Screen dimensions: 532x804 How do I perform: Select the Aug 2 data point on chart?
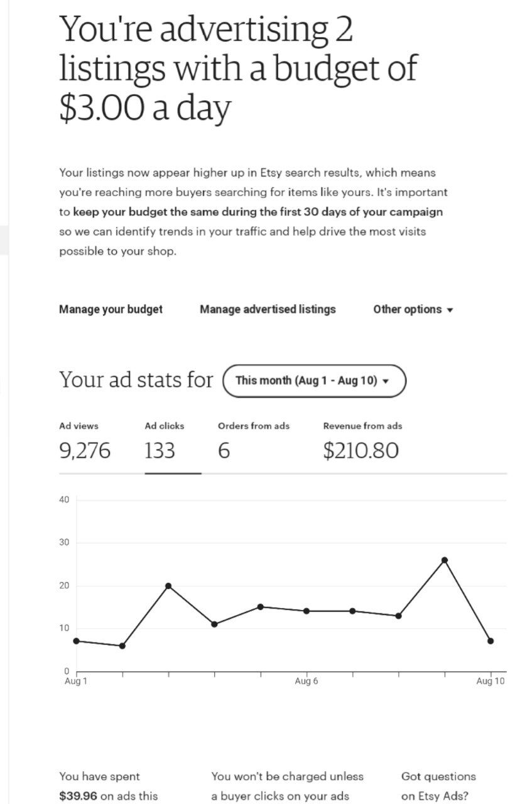click(x=122, y=646)
